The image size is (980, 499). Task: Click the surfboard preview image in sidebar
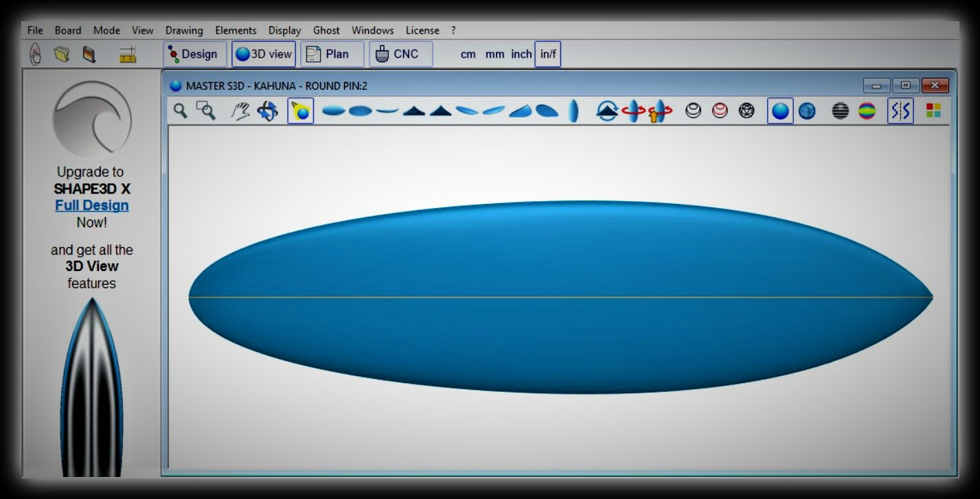coord(92,388)
